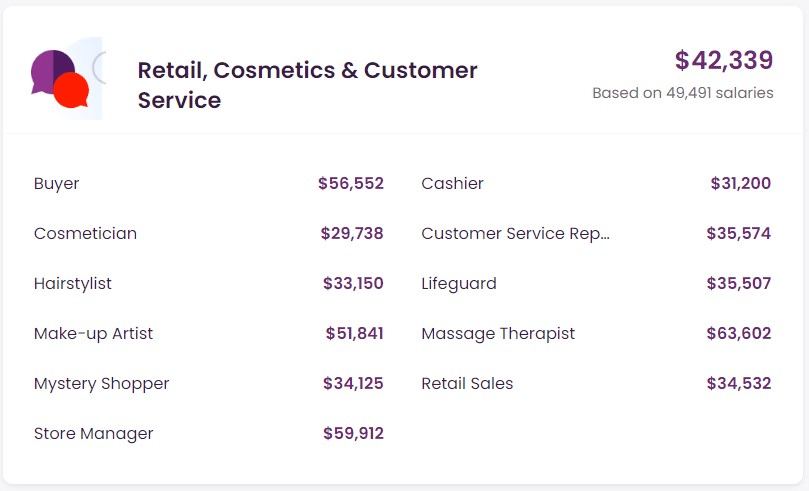809x491 pixels.
Task: Click the $59,912 Store Manager salary
Action: click(353, 433)
